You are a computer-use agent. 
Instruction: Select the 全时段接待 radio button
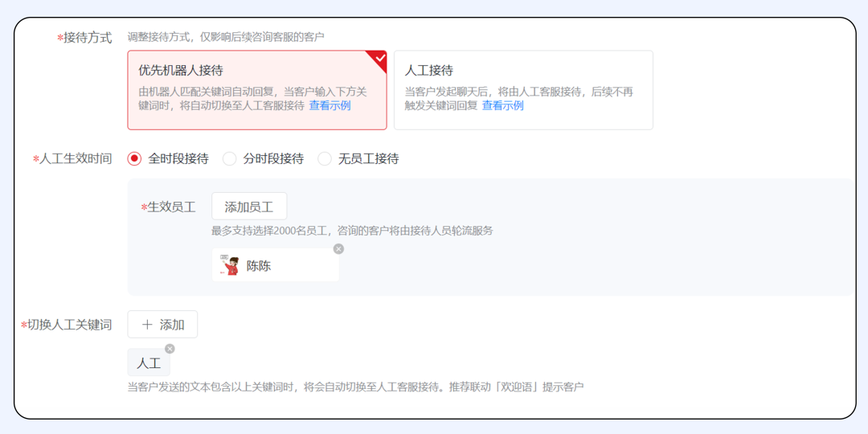click(x=135, y=159)
